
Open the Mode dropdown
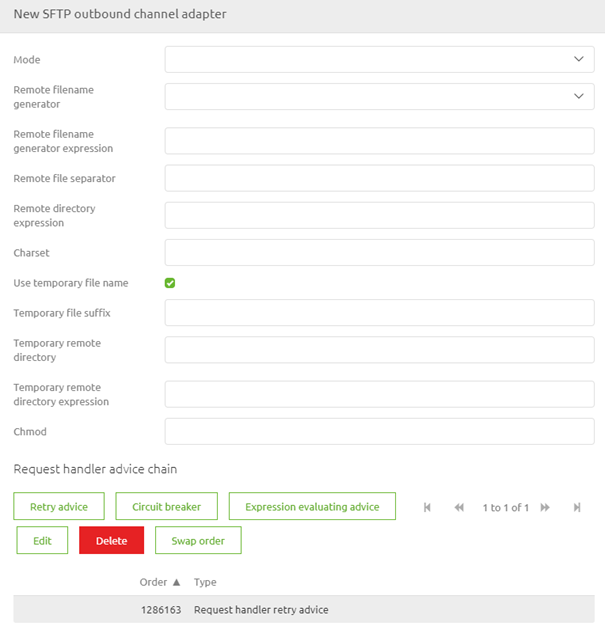[379, 59]
